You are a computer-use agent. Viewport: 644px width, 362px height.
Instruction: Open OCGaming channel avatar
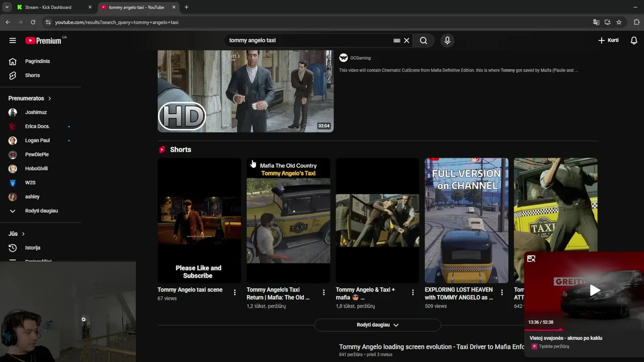[x=344, y=58]
